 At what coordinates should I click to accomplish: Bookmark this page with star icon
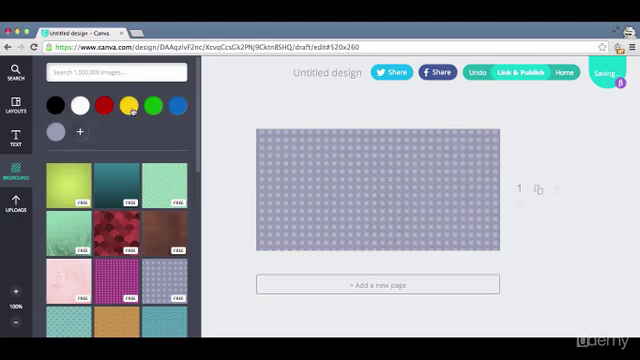click(602, 47)
